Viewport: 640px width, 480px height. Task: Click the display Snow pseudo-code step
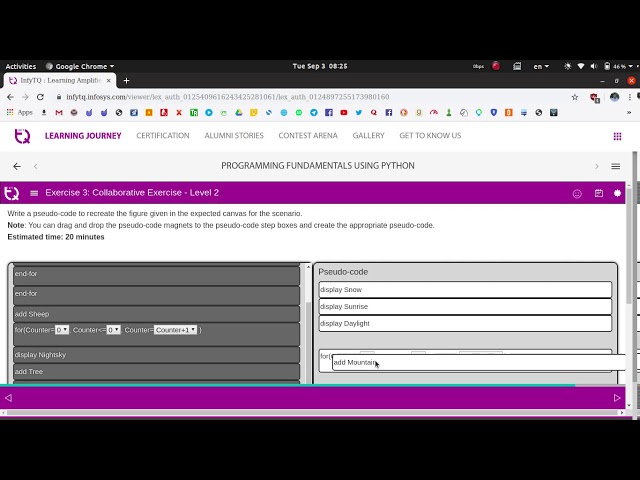(465, 290)
